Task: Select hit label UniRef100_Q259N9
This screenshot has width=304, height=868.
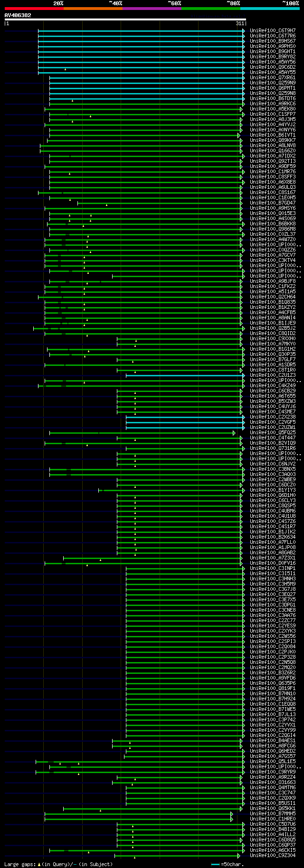Action: click(273, 83)
